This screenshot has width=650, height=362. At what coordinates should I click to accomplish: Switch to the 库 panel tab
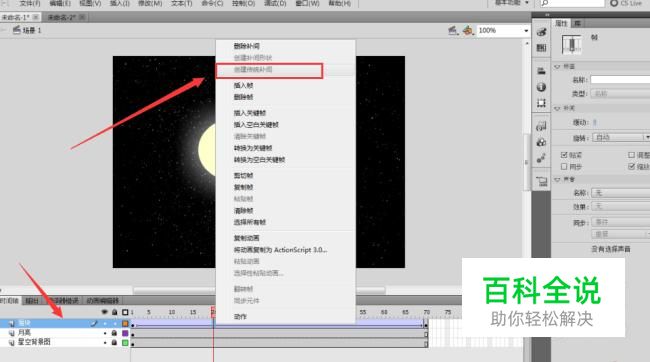(x=577, y=24)
